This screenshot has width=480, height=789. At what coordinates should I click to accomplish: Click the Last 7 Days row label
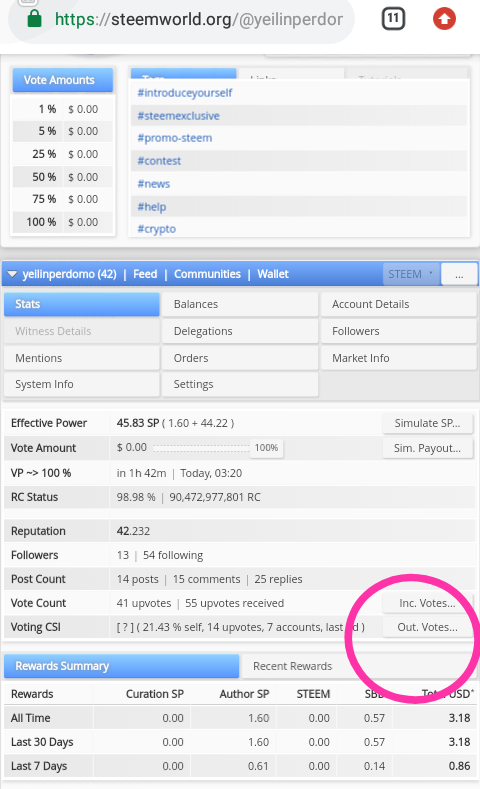pyautogui.click(x=39, y=766)
